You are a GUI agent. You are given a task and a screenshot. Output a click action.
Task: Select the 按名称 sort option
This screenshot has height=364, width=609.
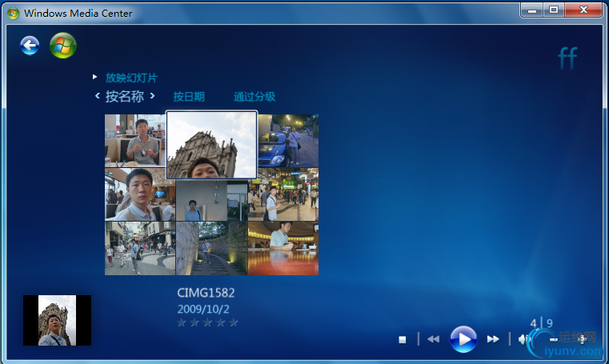(125, 96)
